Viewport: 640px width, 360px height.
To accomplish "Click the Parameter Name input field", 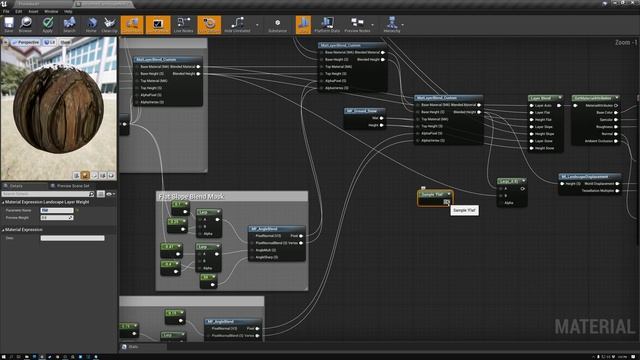I will coord(57,210).
